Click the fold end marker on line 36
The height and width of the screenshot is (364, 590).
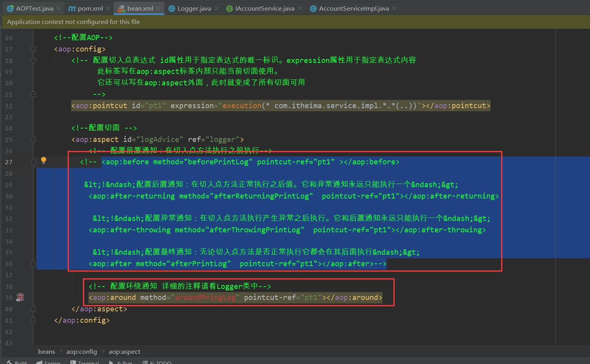point(33,264)
